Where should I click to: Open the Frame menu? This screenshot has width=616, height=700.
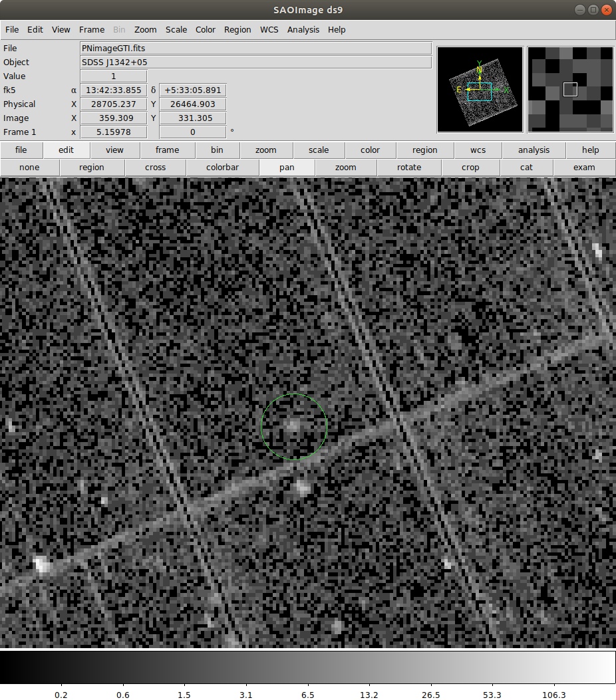pyautogui.click(x=92, y=30)
